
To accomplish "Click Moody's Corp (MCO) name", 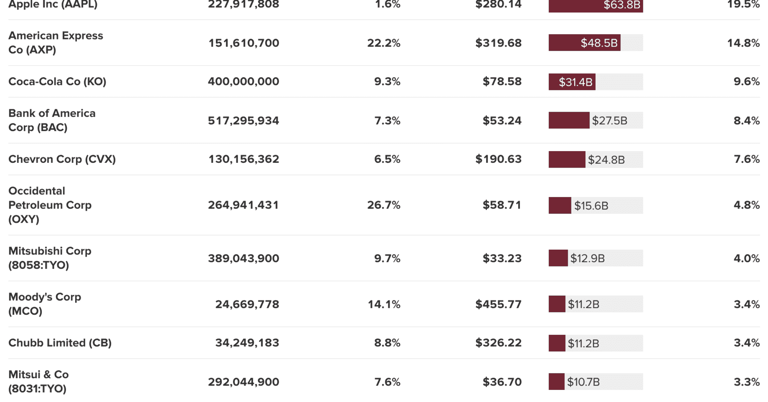I will point(45,304).
